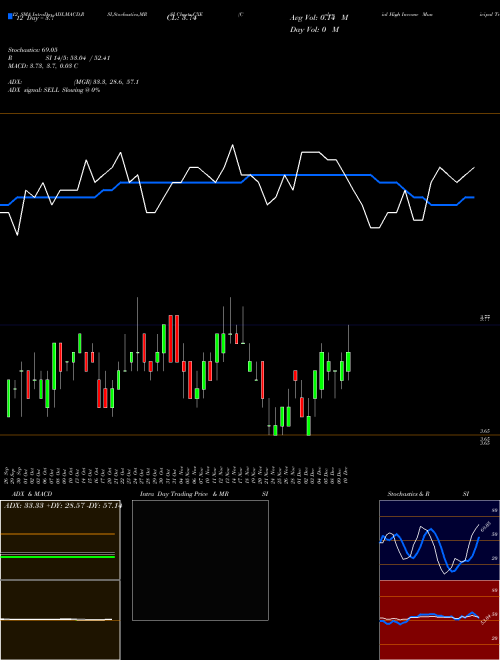
Task: Click the 'MACD: 3.73, 3.7, 0.03 C' line
Action: click(x=43, y=66)
